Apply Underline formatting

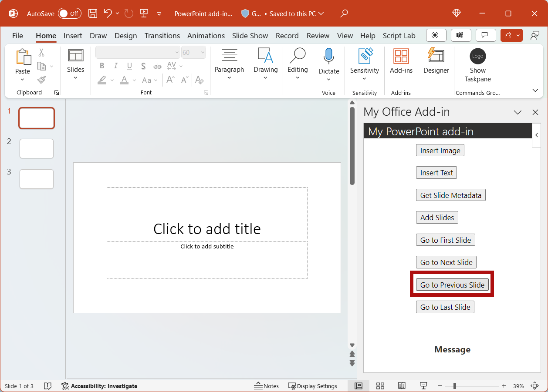(129, 66)
